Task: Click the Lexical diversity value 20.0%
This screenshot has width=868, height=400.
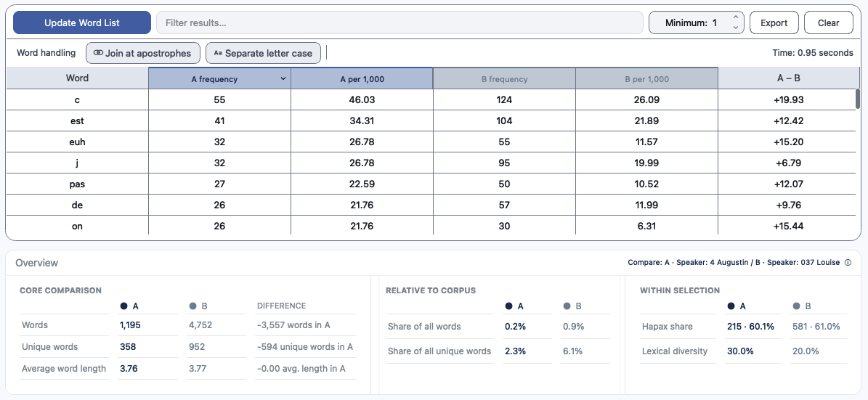Action: coord(804,351)
